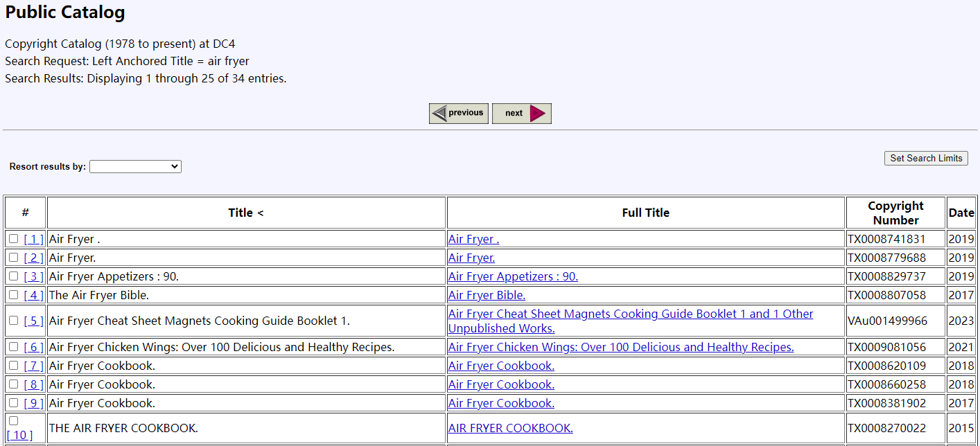Open record number [ 2 ] link
Screen dimensions: 980x446
[x=33, y=258]
